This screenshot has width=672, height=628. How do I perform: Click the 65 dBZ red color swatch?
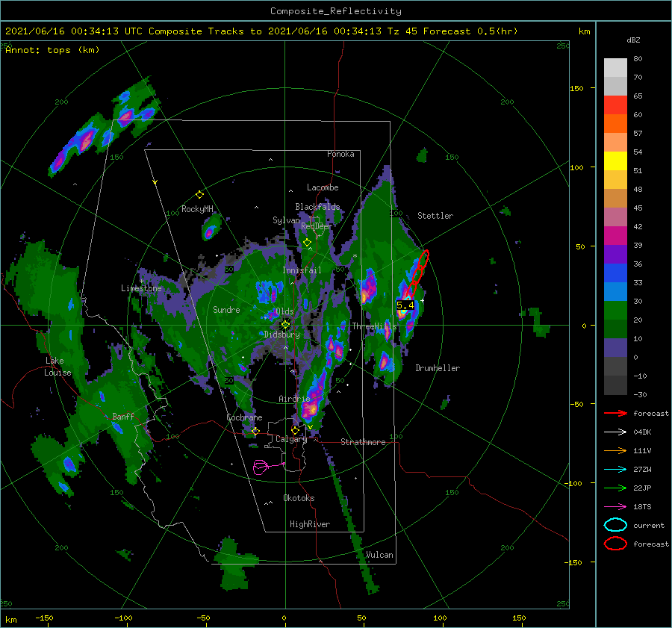(615, 105)
